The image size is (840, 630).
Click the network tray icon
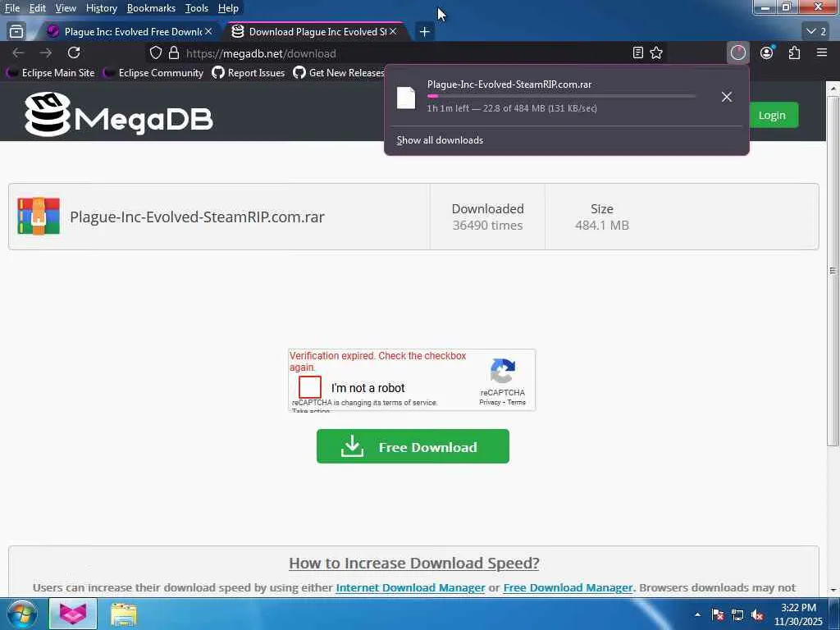point(737,614)
